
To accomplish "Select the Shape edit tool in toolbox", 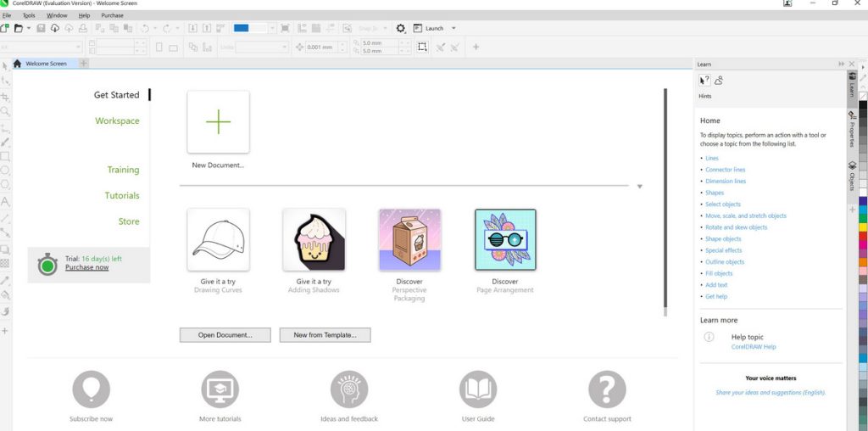I will [5, 81].
